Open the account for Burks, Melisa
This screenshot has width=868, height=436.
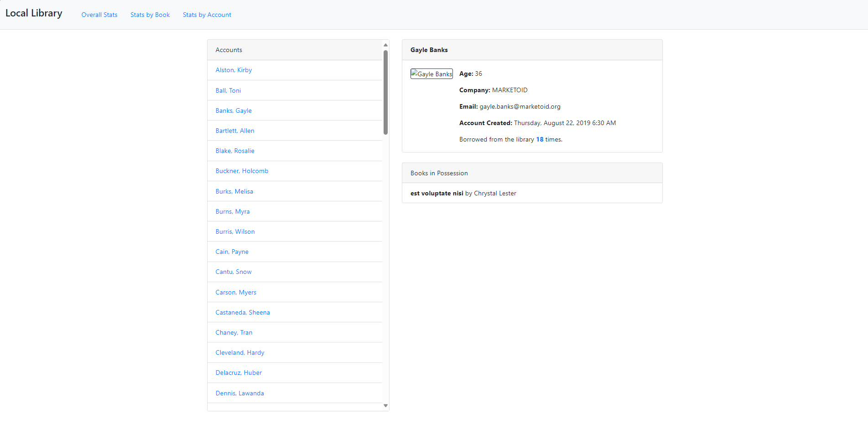click(x=234, y=191)
